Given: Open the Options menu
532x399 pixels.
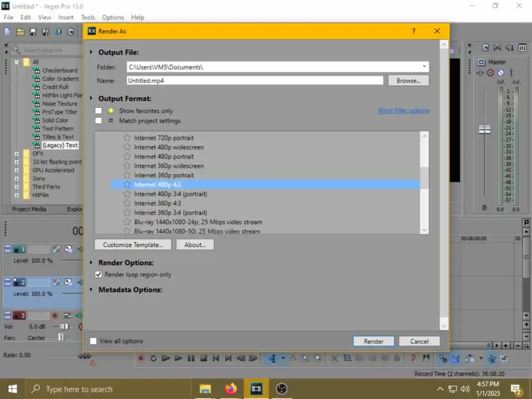Looking at the screenshot, I should pyautogui.click(x=113, y=17).
